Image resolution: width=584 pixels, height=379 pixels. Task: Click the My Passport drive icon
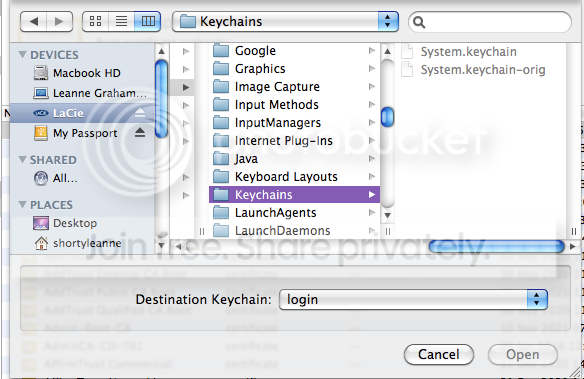(x=41, y=133)
